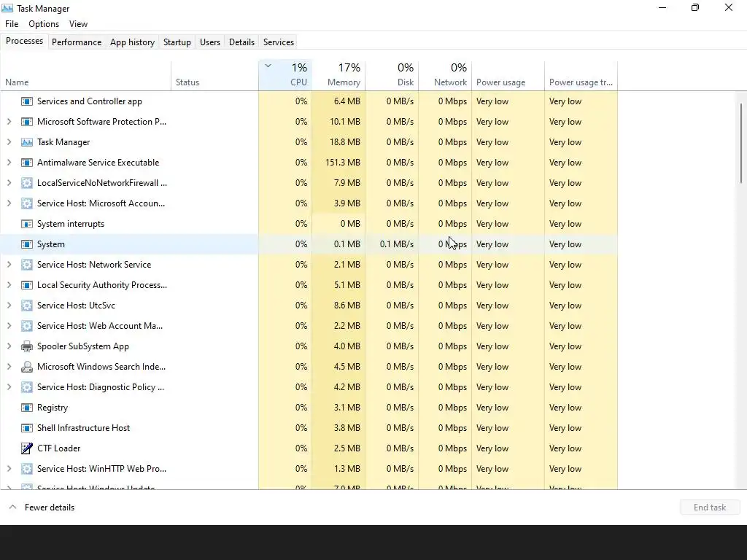This screenshot has height=560, width=747.
Task: Click the Spooler SubSystem App printer icon
Action: click(27, 346)
